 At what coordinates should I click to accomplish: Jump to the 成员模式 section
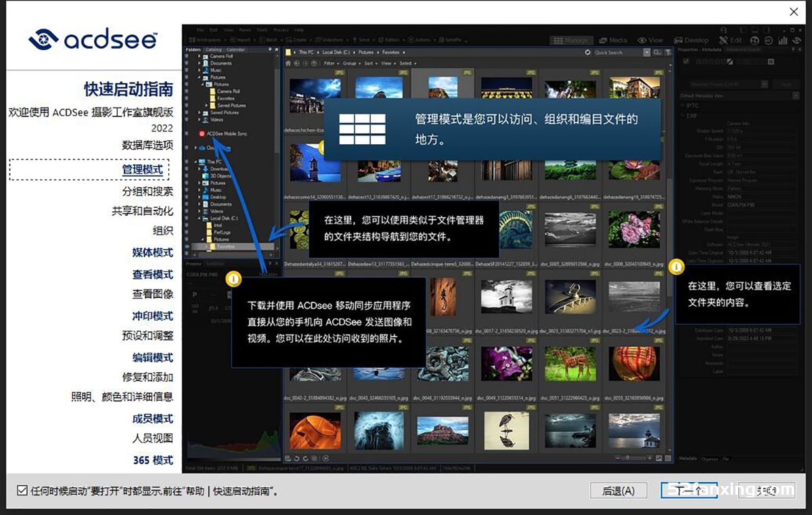pyautogui.click(x=153, y=418)
